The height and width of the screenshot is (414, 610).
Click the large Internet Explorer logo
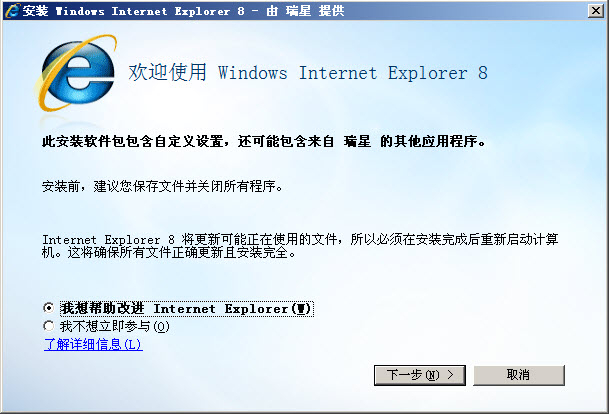tap(76, 73)
